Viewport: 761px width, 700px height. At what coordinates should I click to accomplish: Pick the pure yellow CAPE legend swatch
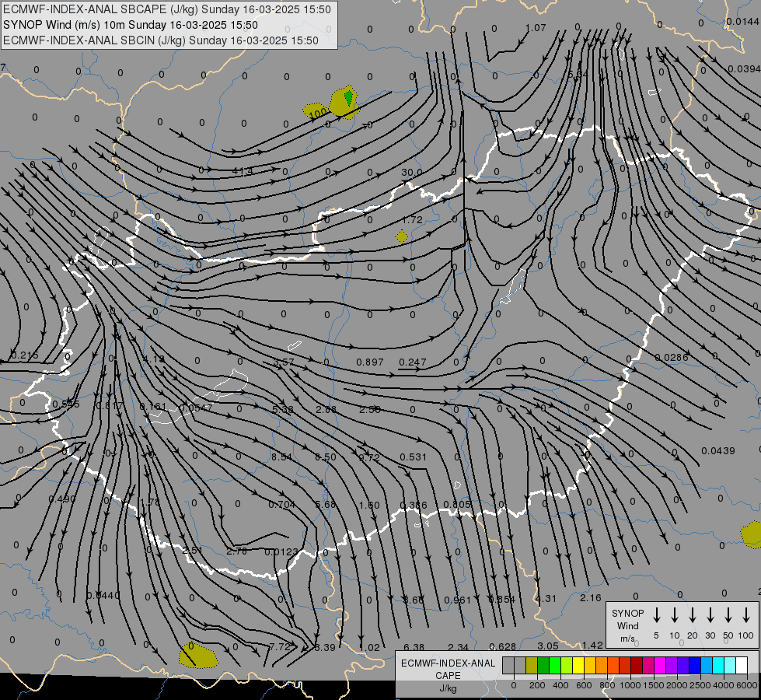578,666
